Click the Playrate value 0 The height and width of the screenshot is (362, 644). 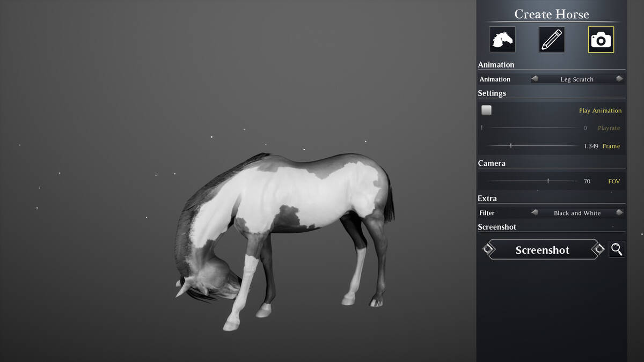585,128
